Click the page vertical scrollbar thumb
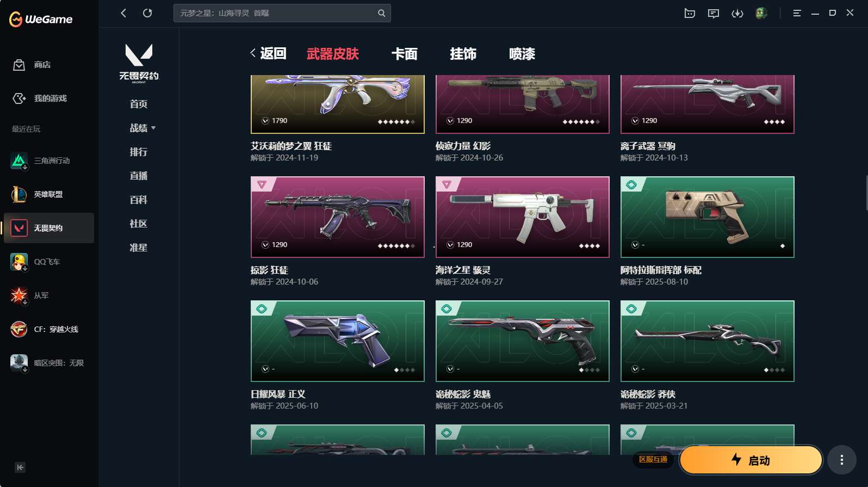This screenshot has width=868, height=487. point(866,193)
